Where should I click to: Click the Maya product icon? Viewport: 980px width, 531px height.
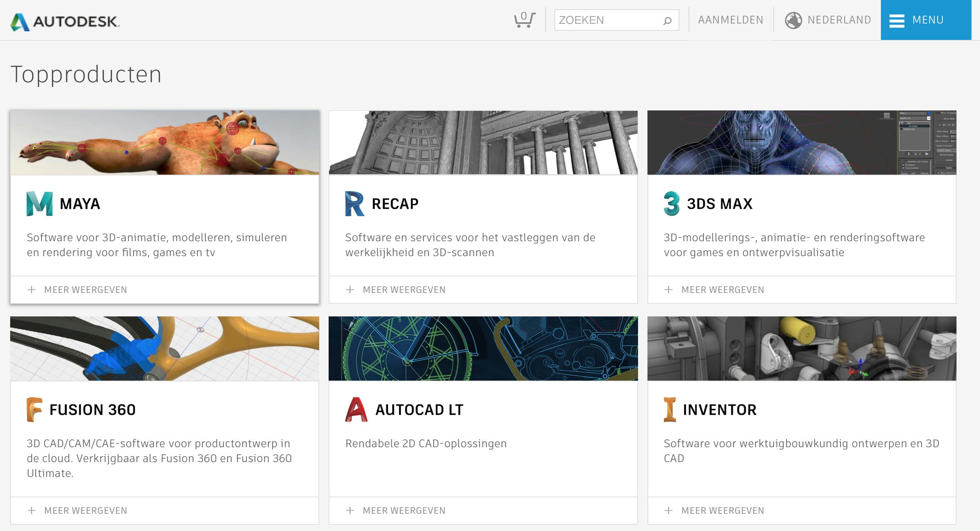[39, 204]
